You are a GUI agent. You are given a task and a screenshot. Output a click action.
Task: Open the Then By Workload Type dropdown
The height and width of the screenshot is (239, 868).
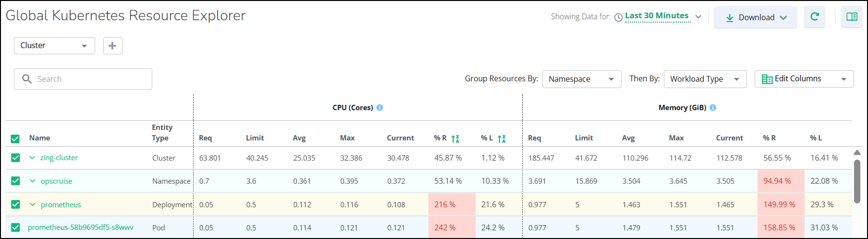pos(705,79)
